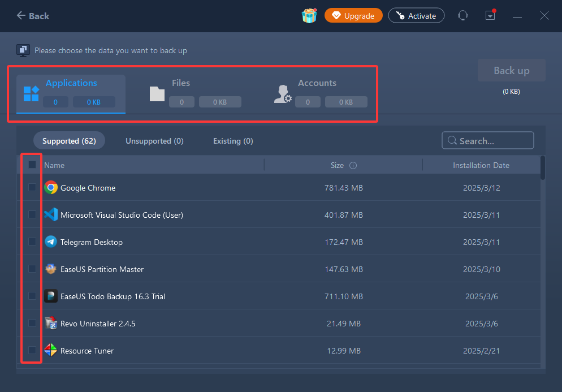Image resolution: width=562 pixels, height=392 pixels.
Task: Click the Accounts user gear icon
Action: coord(283,94)
